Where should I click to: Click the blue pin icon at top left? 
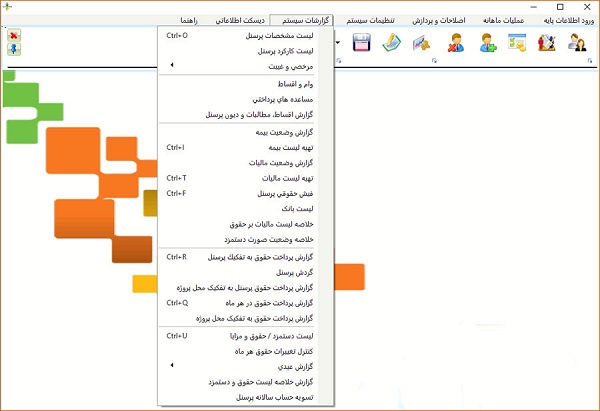(14, 49)
